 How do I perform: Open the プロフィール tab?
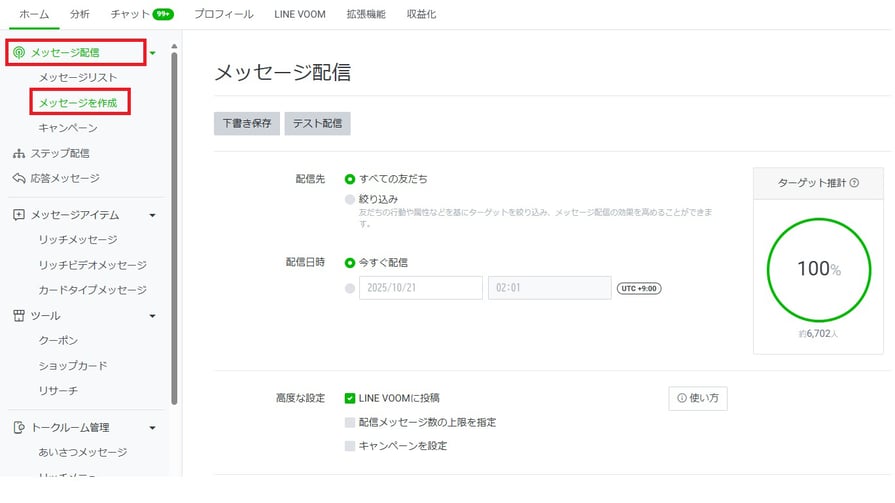(x=224, y=14)
